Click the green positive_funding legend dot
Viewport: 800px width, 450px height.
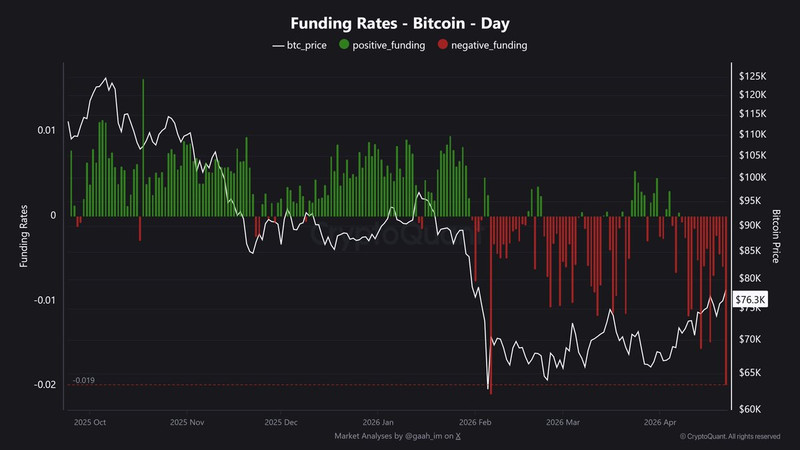(345, 45)
